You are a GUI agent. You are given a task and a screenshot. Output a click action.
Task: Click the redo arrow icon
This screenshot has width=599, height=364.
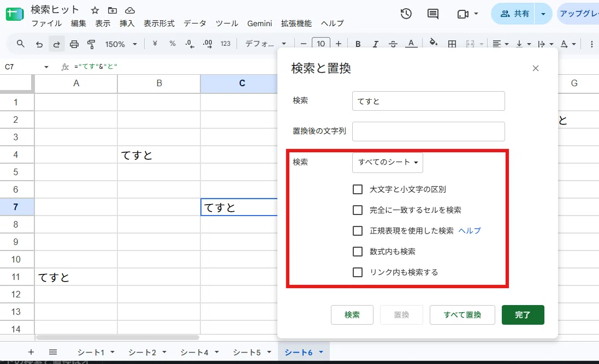[57, 44]
